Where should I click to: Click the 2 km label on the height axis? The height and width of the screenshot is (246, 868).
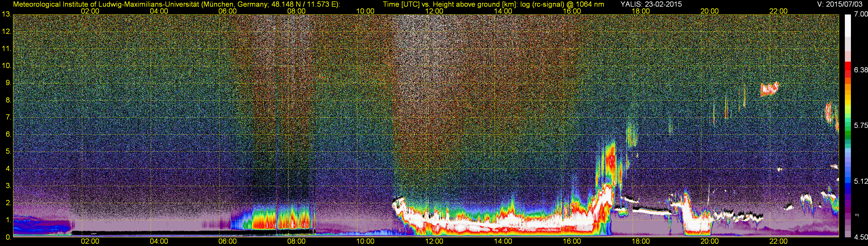pyautogui.click(x=8, y=203)
